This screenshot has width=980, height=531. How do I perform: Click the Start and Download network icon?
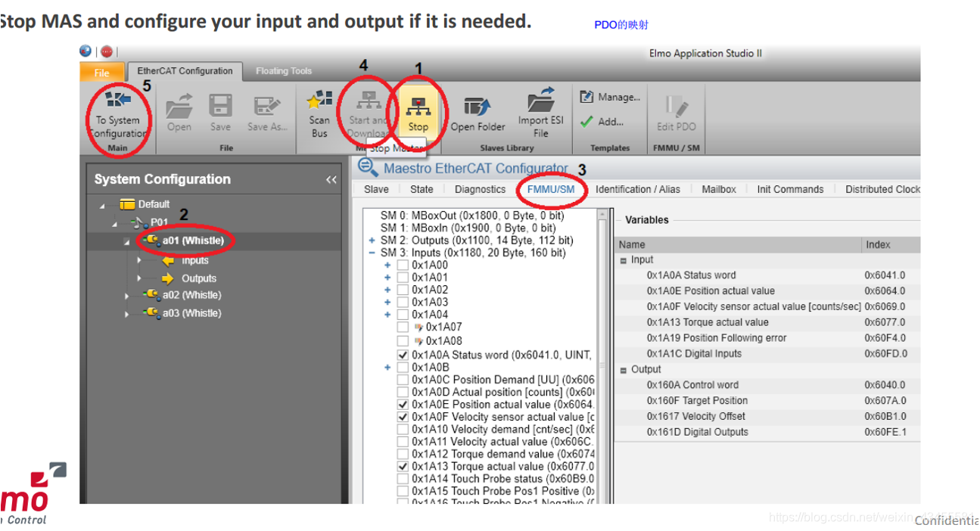click(369, 99)
